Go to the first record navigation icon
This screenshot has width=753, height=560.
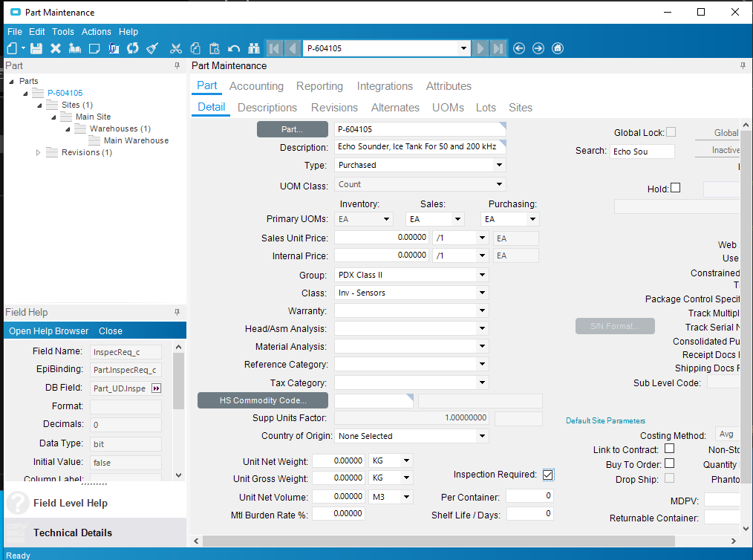pos(274,48)
